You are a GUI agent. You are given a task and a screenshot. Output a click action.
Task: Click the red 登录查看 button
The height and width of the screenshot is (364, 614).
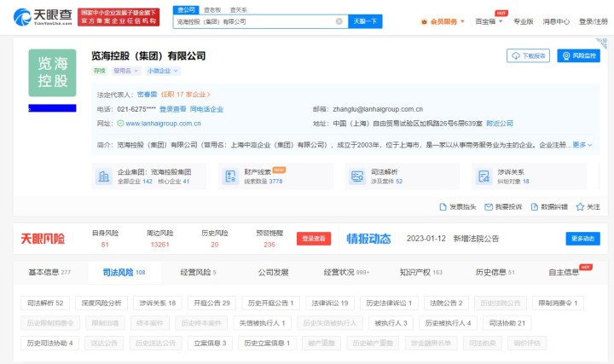click(314, 239)
